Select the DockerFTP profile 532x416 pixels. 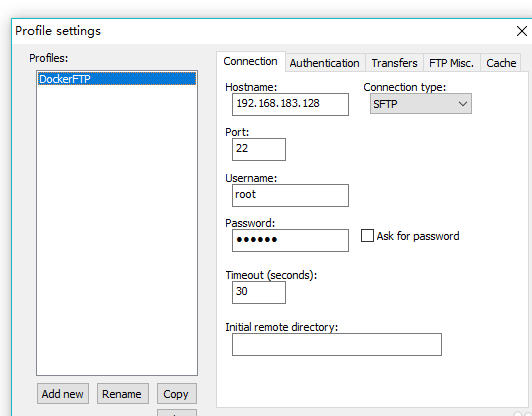(x=117, y=79)
